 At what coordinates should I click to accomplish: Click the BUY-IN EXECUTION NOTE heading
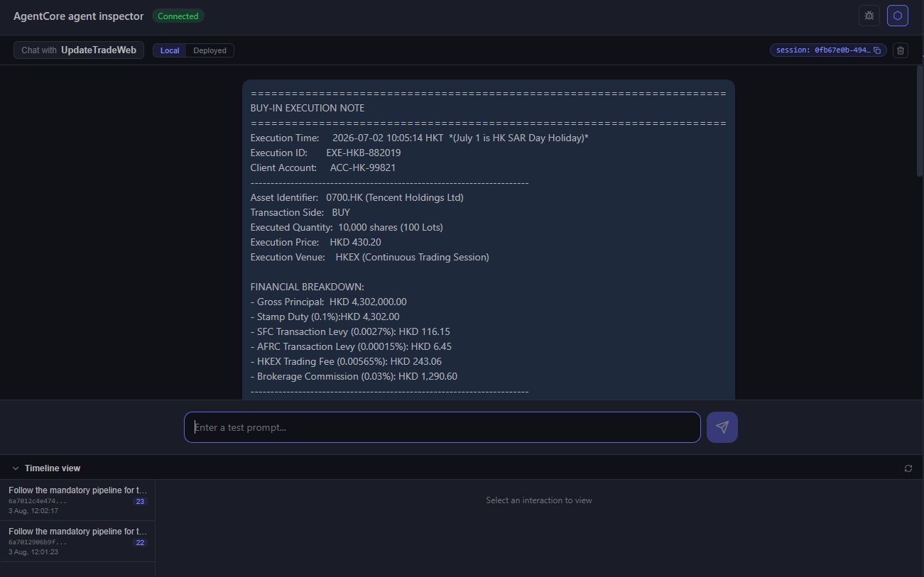tap(308, 109)
